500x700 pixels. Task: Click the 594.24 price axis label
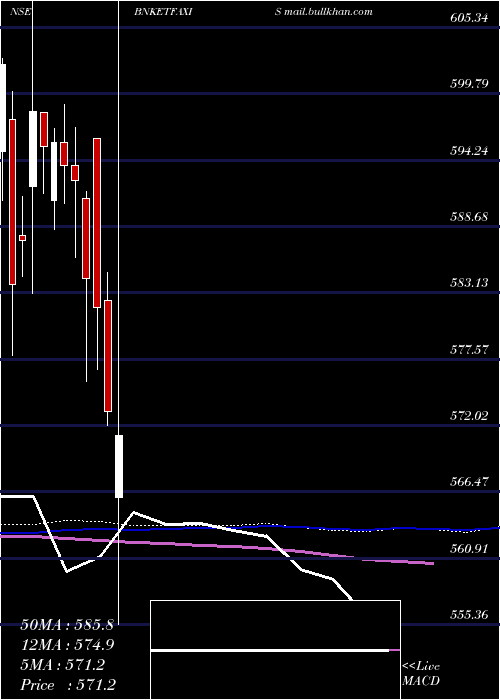coord(469,150)
